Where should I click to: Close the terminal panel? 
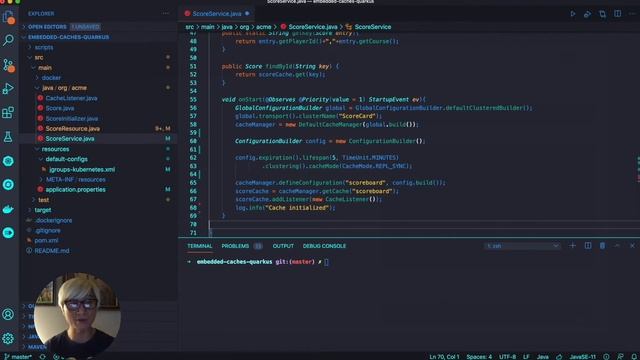(632, 246)
